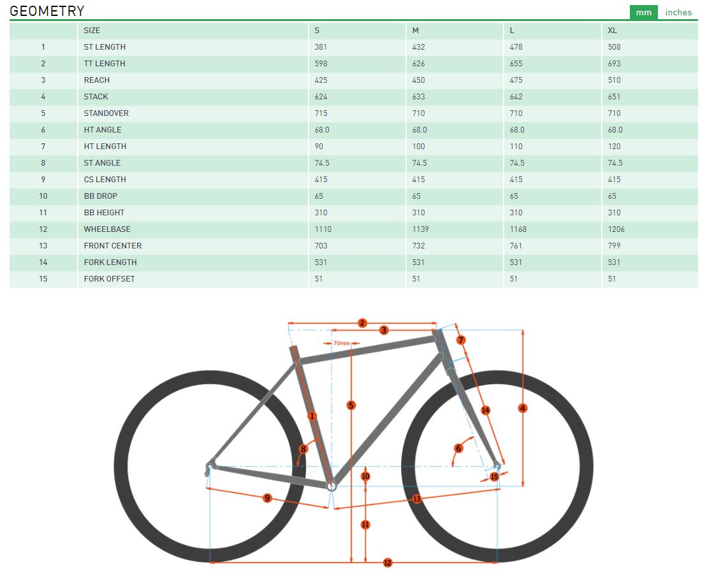Click head tube length marker 7
The height and width of the screenshot is (588, 707).
[461, 340]
